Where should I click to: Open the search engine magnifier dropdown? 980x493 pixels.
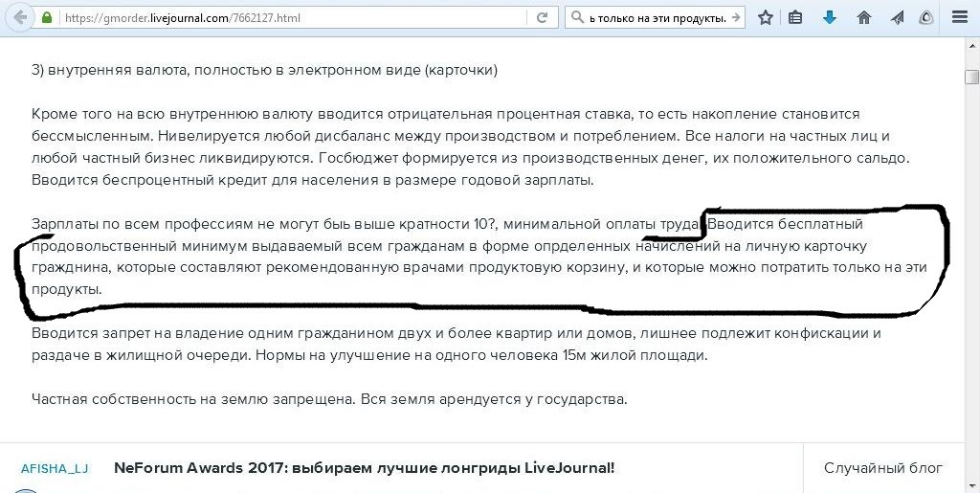click(577, 18)
